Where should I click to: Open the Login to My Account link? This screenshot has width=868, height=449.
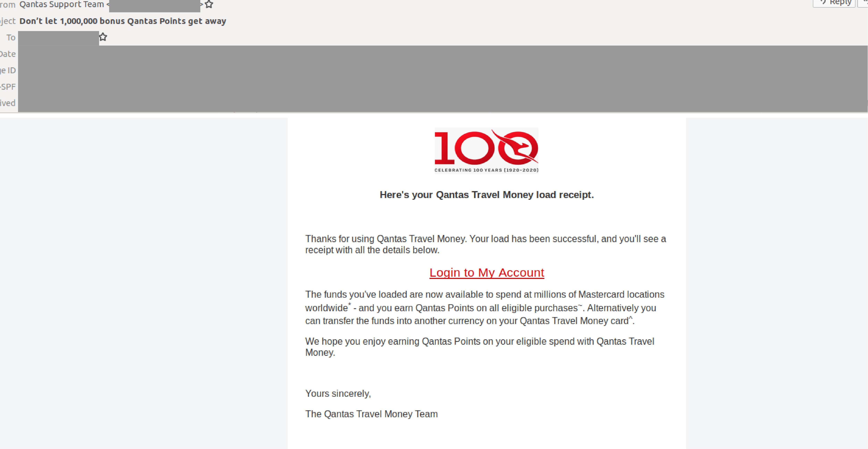tap(487, 272)
